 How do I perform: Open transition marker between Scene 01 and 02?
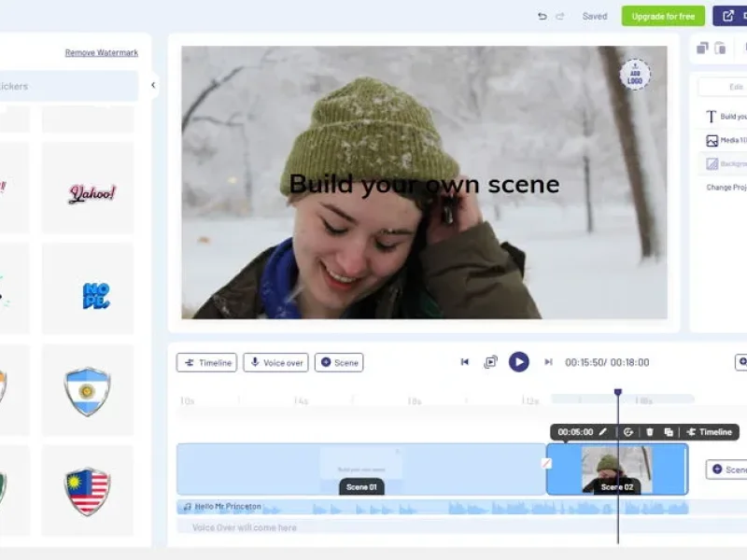546,463
